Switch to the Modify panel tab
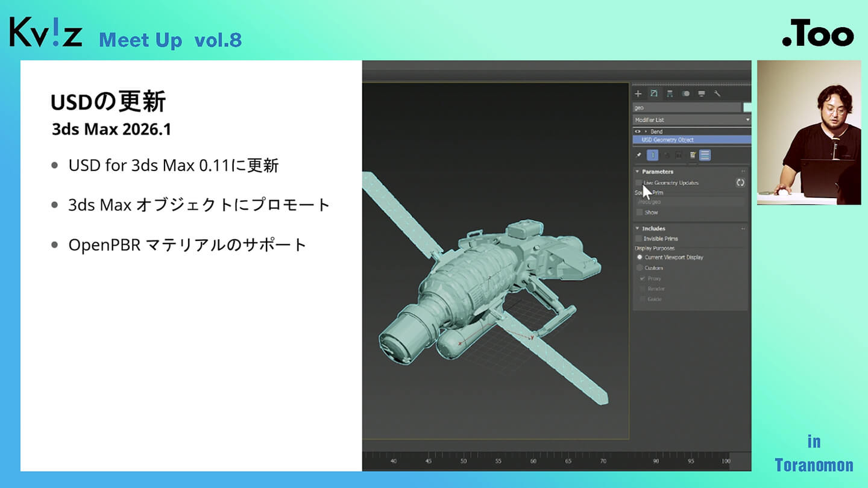 point(654,94)
